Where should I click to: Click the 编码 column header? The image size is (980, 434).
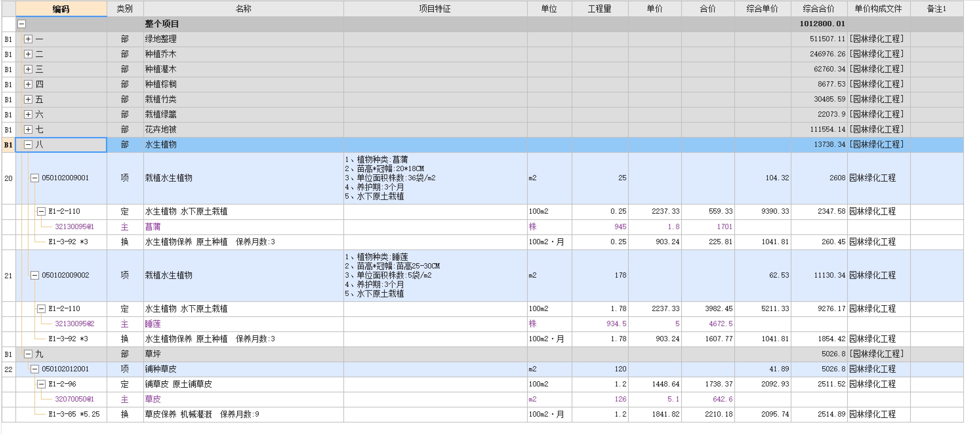coord(61,9)
